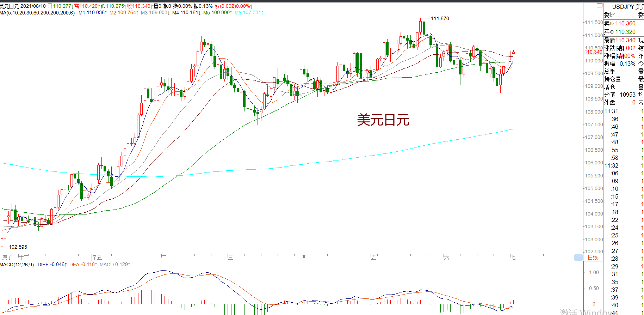Click the MACD(12,26,9) indicator label
The image size is (644, 315).
17,265
